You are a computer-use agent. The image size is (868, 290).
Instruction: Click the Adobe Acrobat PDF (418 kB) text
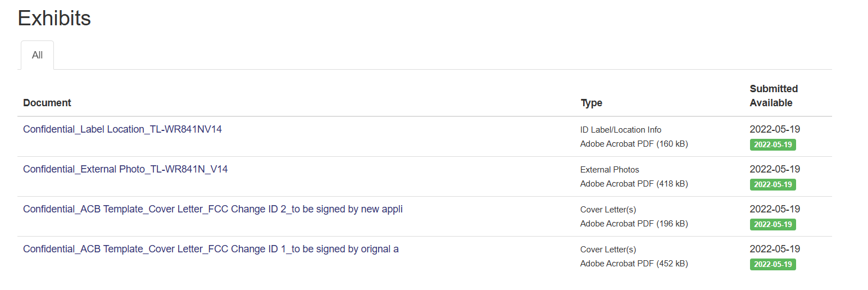coord(634,184)
